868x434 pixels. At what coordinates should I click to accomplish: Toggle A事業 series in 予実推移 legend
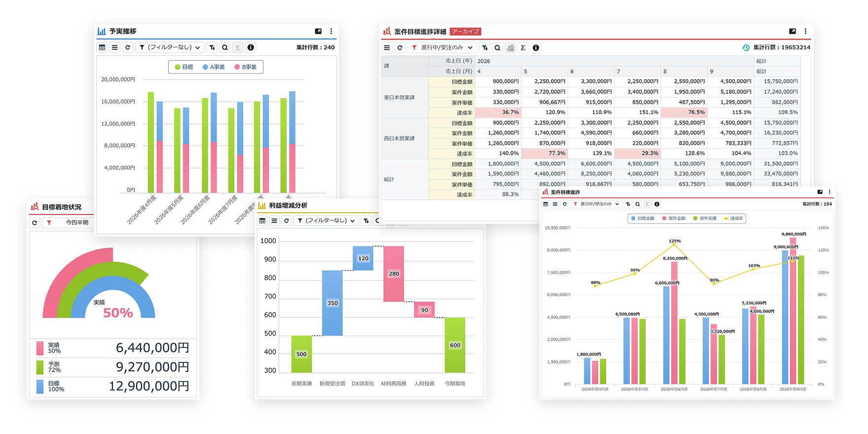[x=214, y=67]
